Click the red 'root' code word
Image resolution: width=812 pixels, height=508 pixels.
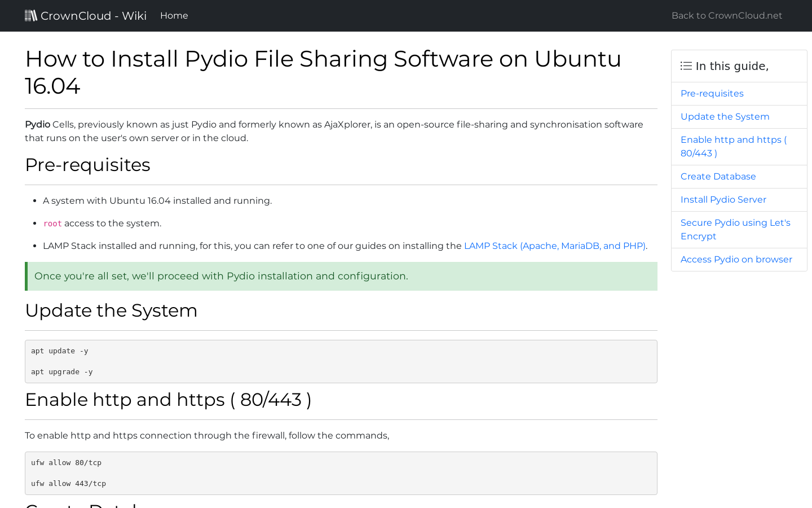[x=52, y=224]
